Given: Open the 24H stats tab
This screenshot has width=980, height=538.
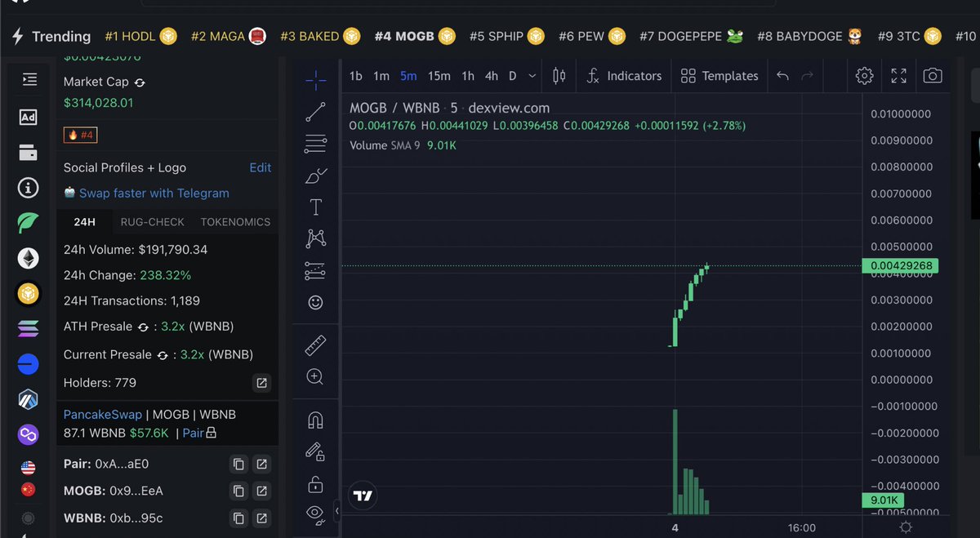Looking at the screenshot, I should (x=85, y=222).
